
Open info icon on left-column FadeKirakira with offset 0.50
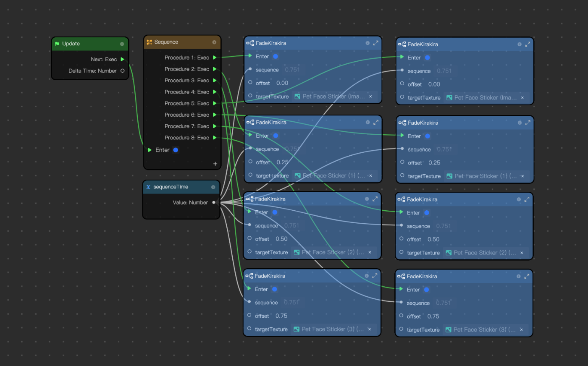pyautogui.click(x=367, y=199)
